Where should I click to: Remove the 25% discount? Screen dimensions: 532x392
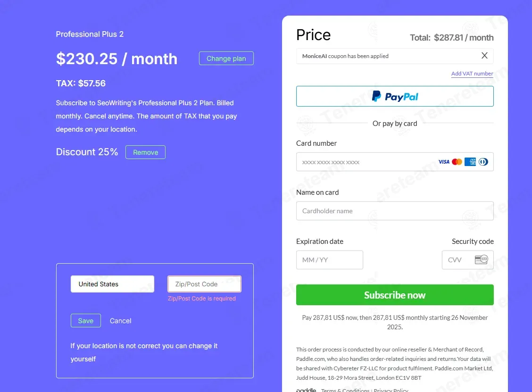click(x=145, y=152)
